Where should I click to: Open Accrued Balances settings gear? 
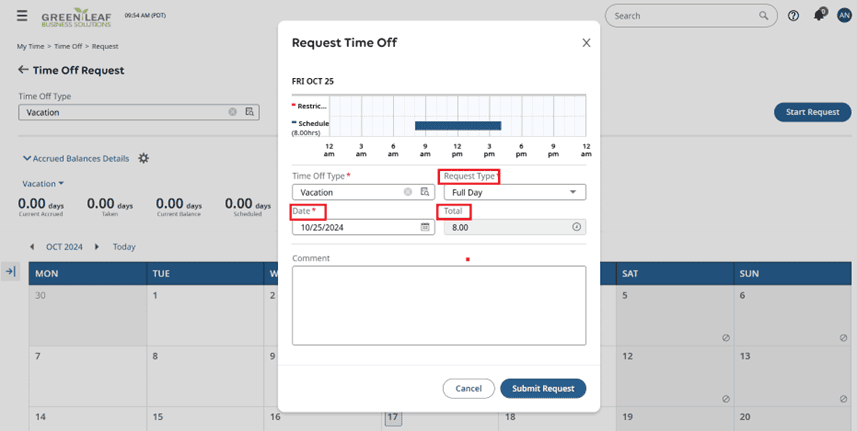pyautogui.click(x=143, y=158)
